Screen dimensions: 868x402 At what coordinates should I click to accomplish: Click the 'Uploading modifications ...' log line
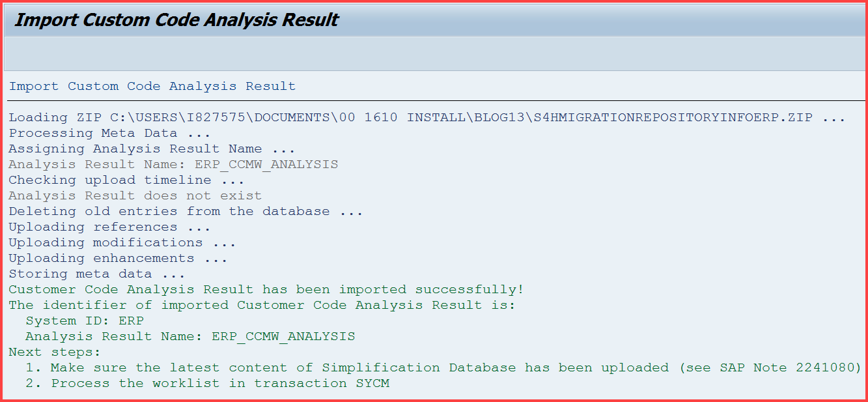pos(122,242)
